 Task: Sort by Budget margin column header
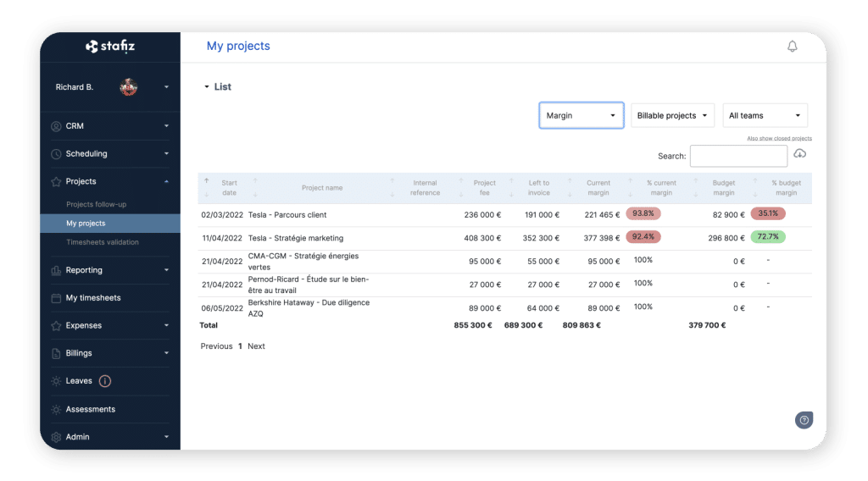click(724, 188)
